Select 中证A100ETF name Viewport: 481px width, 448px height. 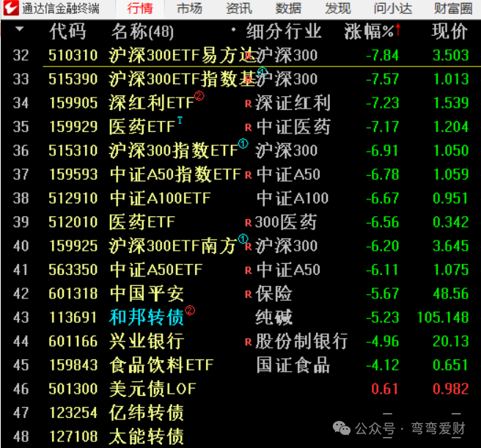point(161,198)
